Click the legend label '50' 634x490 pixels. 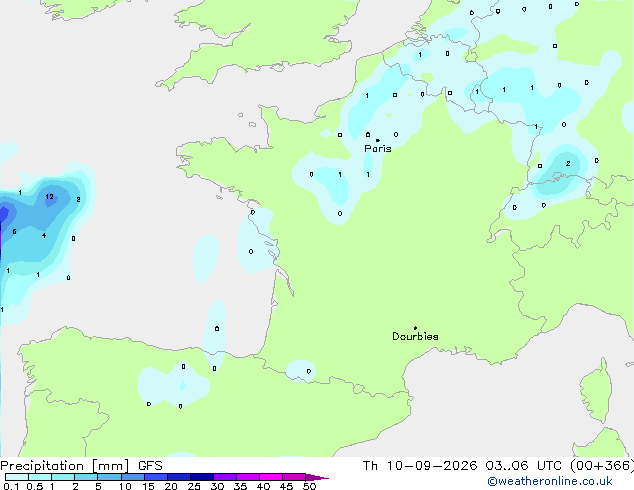[x=309, y=486]
